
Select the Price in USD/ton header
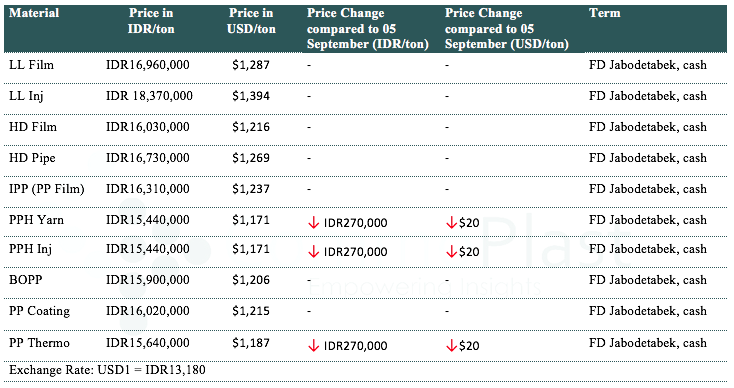[x=251, y=21]
